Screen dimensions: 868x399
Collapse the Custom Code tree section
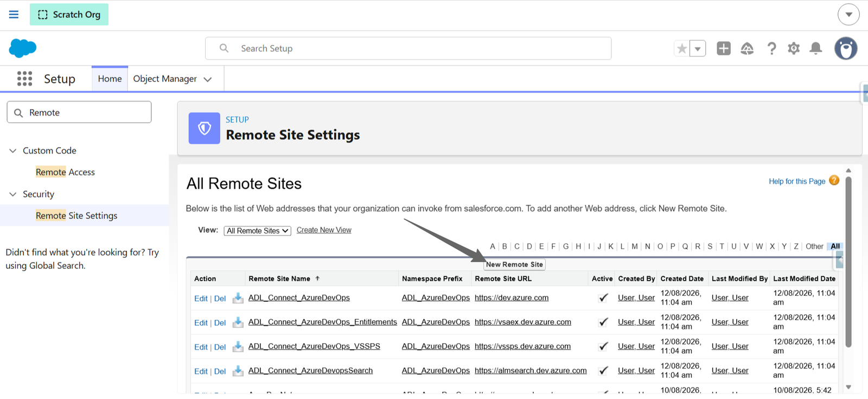click(13, 150)
